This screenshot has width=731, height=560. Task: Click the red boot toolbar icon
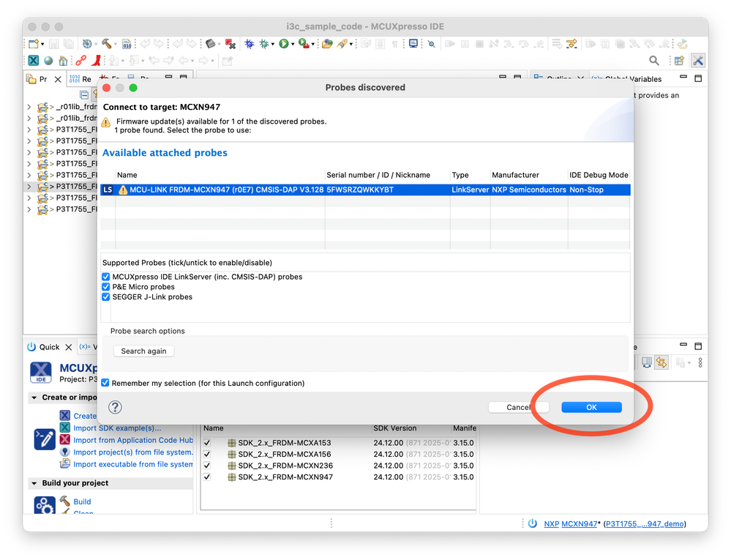point(96,61)
